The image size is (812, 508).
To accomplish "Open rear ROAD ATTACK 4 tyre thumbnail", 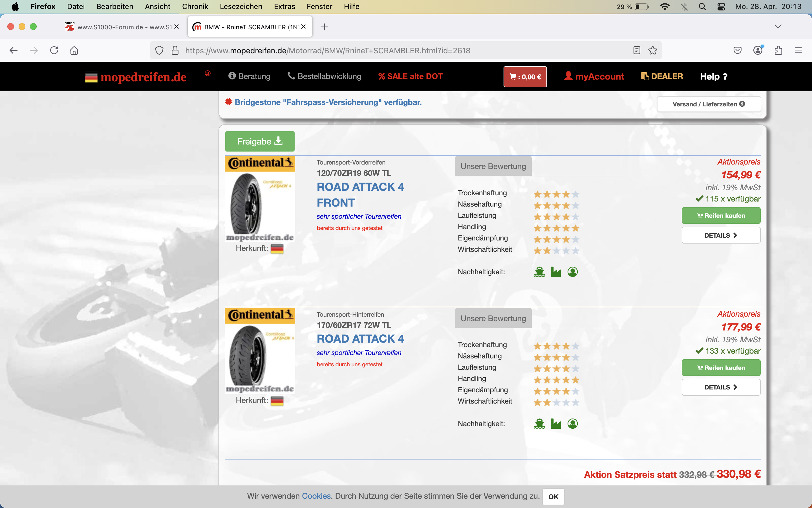I will click(260, 351).
